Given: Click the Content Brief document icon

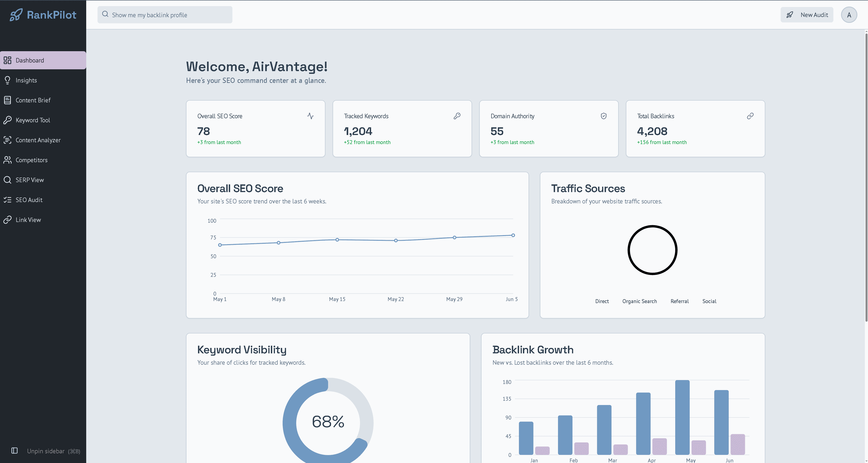Looking at the screenshot, I should tap(7, 100).
